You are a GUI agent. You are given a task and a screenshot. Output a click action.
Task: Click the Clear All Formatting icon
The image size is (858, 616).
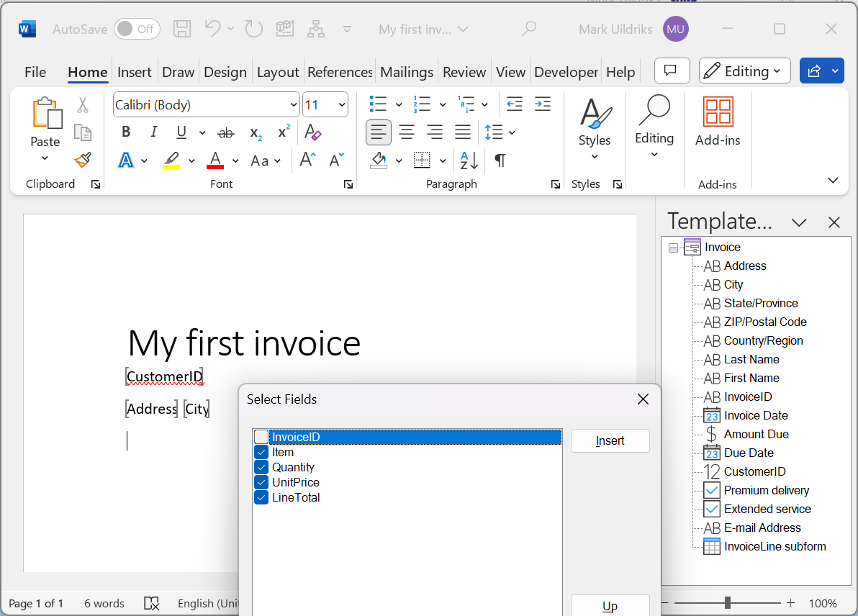(312, 132)
